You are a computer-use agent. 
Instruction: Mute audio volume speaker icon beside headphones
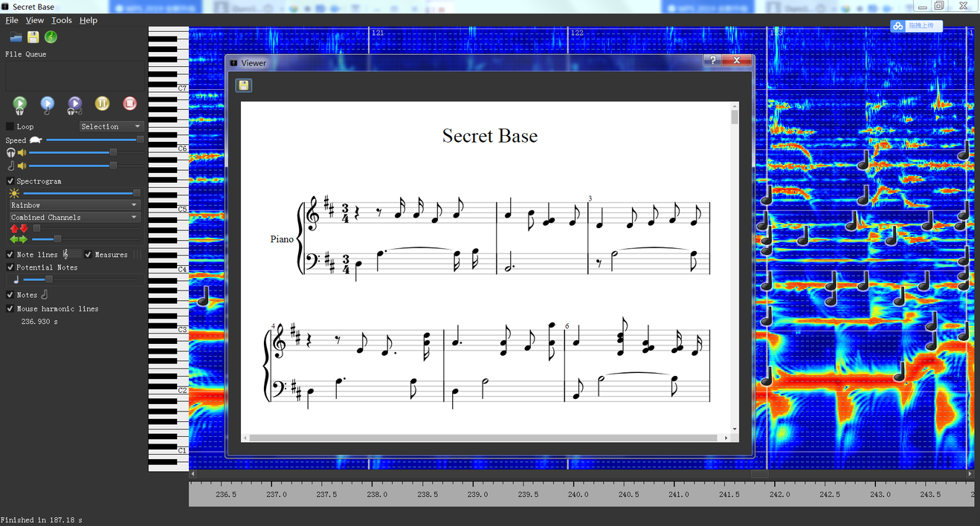click(x=22, y=152)
